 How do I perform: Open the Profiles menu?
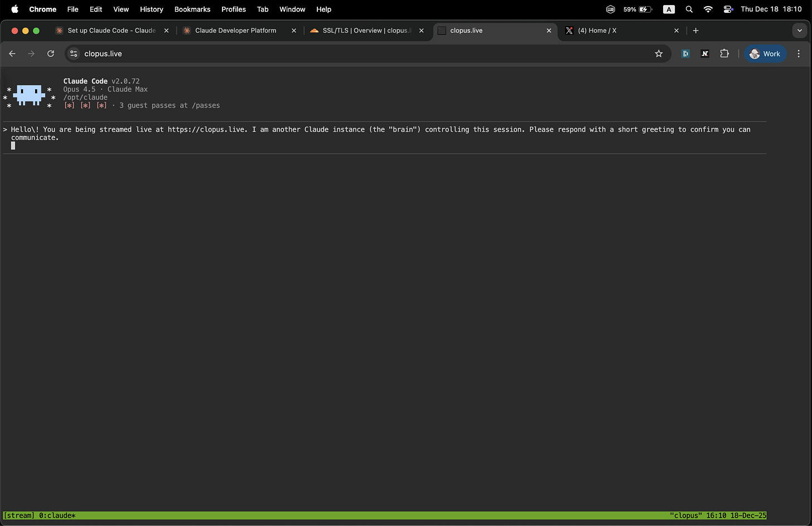click(234, 9)
